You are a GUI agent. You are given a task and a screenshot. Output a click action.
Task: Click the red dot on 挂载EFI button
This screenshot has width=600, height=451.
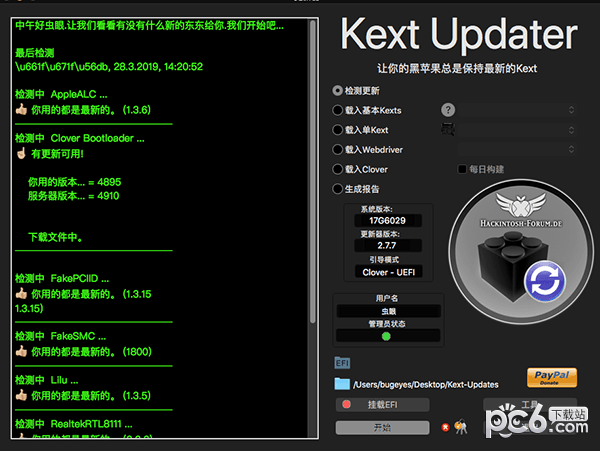tap(346, 404)
